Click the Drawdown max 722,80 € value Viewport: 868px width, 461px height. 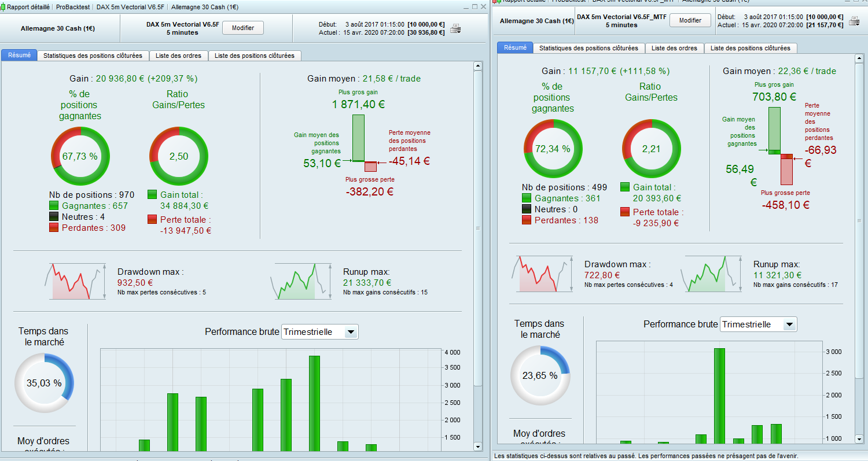(x=602, y=275)
